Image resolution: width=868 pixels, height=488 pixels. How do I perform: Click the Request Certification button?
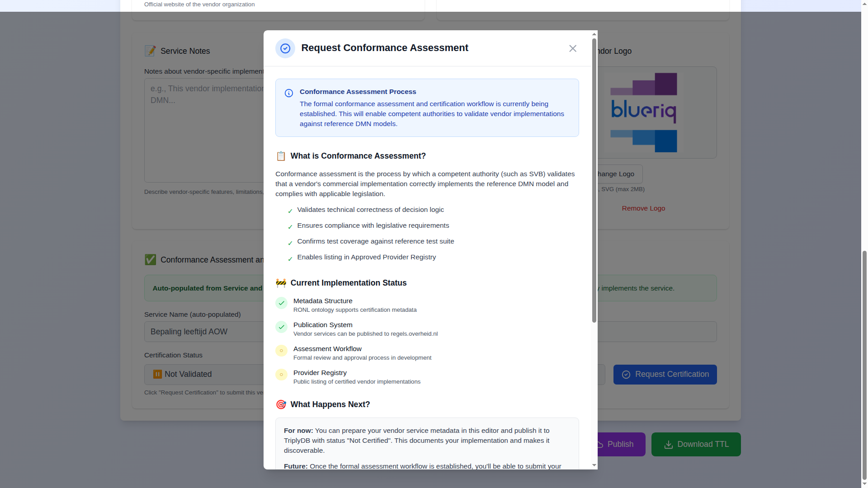point(665,374)
